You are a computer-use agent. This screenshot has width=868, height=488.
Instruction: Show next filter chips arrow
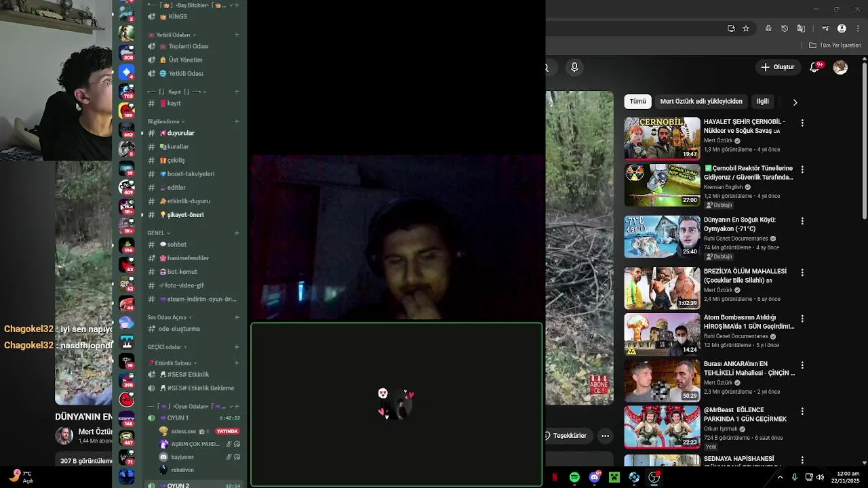[x=795, y=102]
